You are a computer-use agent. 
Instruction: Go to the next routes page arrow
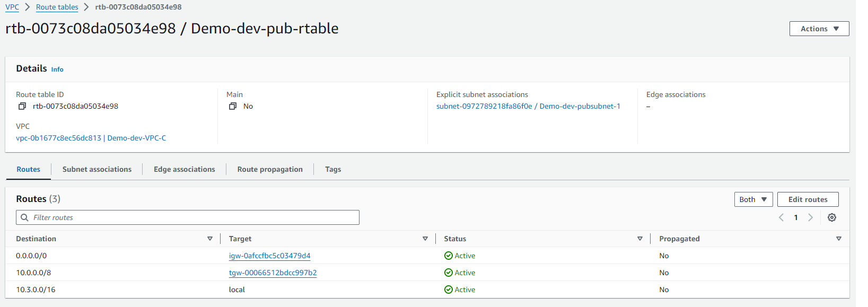coord(810,217)
